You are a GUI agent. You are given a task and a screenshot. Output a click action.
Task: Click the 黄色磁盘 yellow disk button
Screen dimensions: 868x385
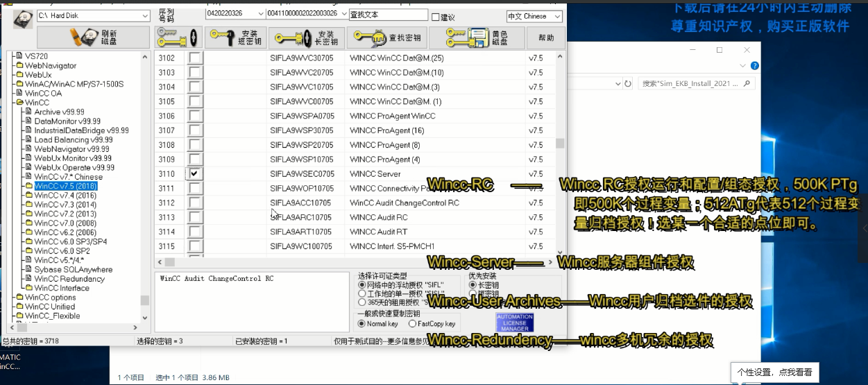pyautogui.click(x=477, y=37)
